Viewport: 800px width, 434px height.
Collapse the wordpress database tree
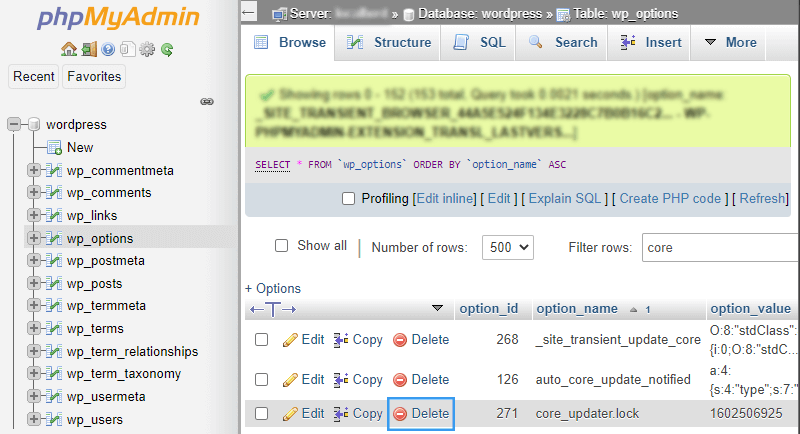click(x=14, y=124)
